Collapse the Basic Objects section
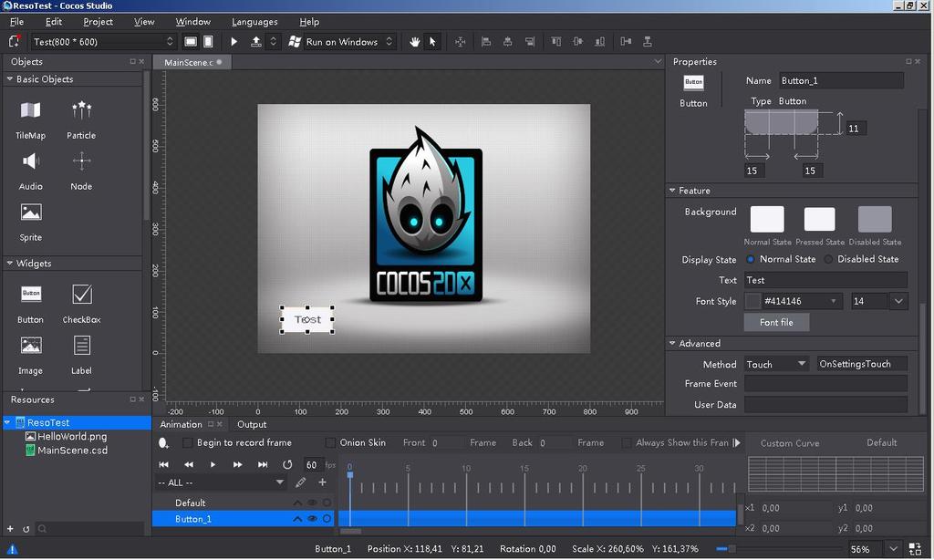Image resolution: width=934 pixels, height=560 pixels. point(9,78)
